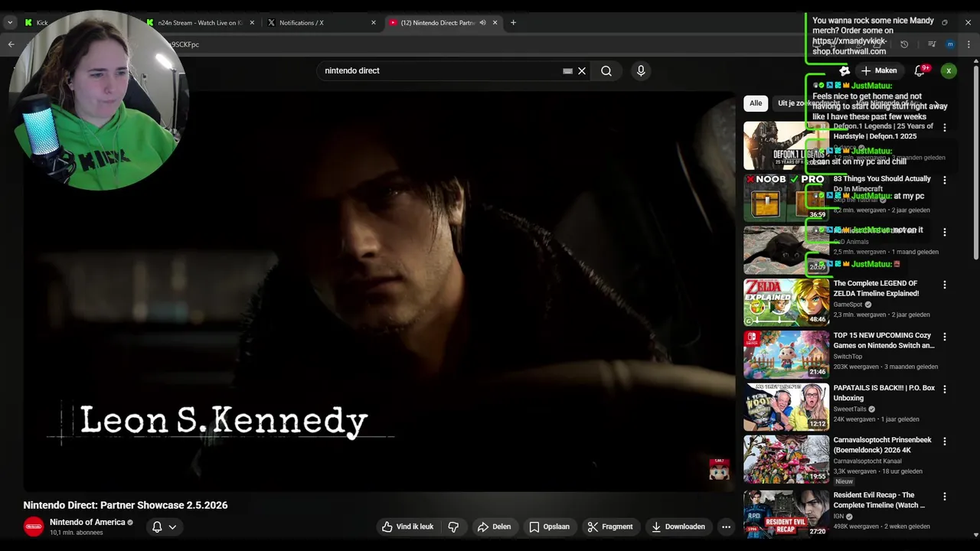Viewport: 980px width, 551px height.
Task: Open the on-screen keyboard icon in search box
Action: [567, 70]
